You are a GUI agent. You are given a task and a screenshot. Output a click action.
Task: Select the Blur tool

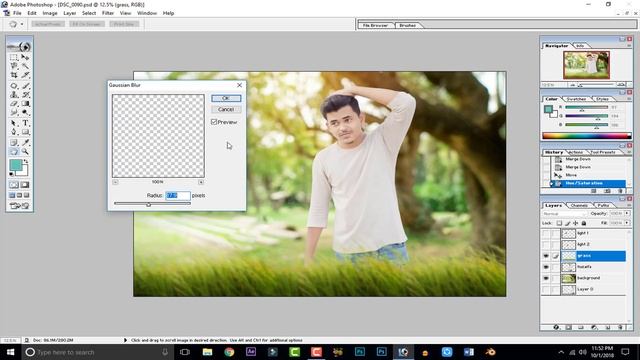click(14, 112)
